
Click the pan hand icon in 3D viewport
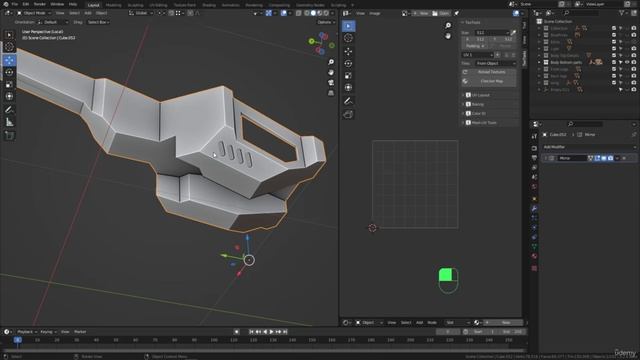(x=331, y=72)
